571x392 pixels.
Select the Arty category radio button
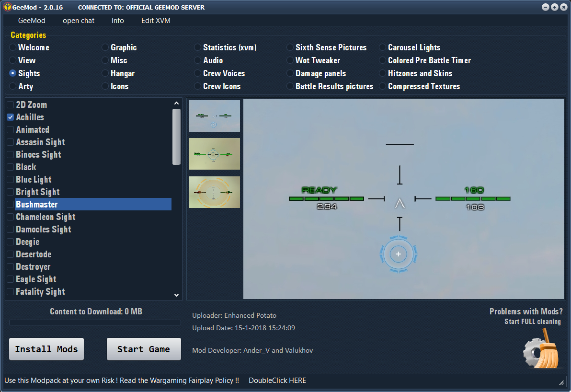click(13, 86)
